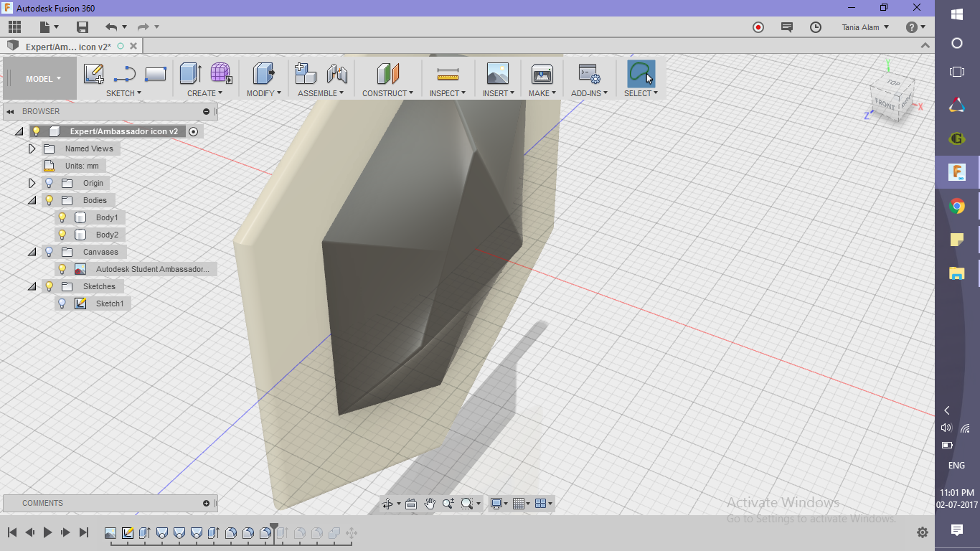
Task: Toggle visibility bulb of Origin folder
Action: (49, 183)
